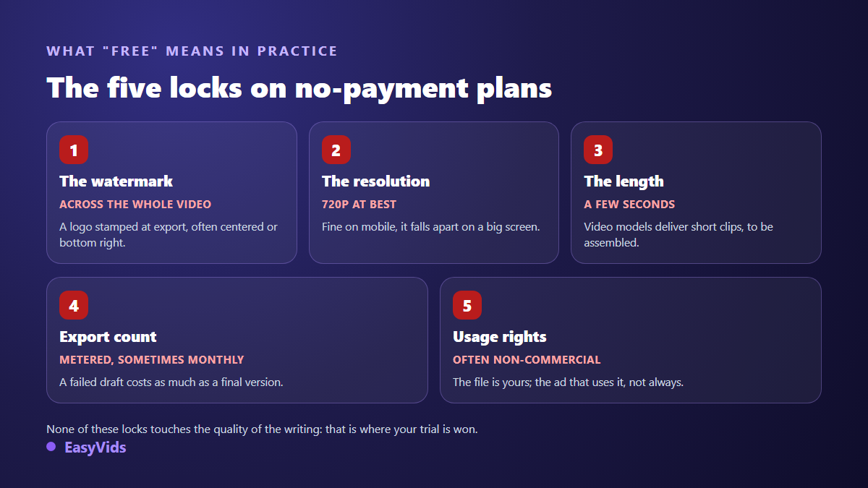Viewport: 868px width, 488px height.
Task: Click the red number 2 badge
Action: click(x=336, y=150)
